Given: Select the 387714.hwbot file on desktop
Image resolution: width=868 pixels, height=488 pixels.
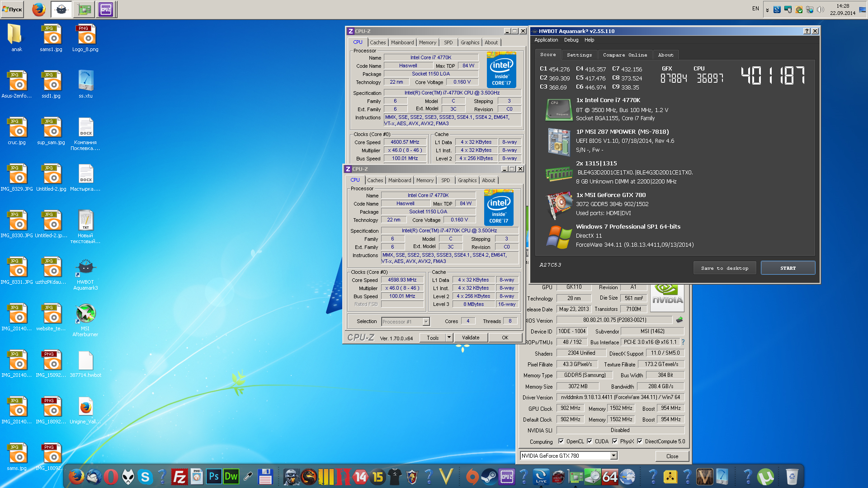Looking at the screenshot, I should (x=85, y=364).
